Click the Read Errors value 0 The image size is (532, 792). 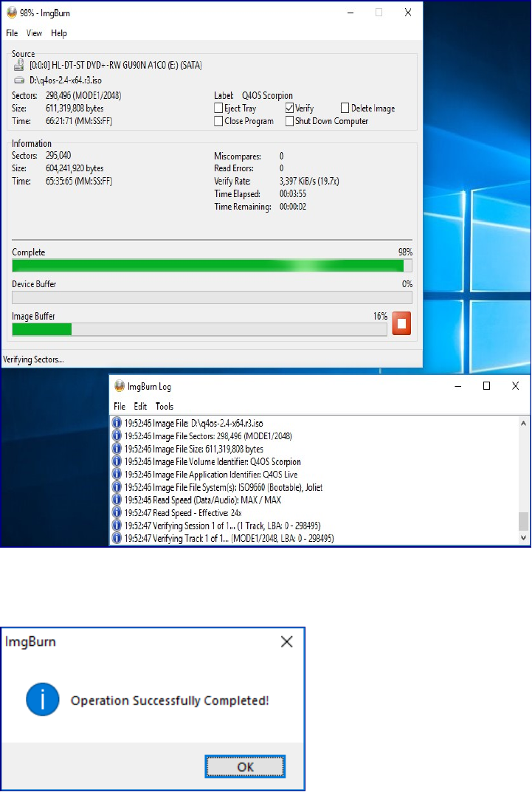tap(282, 168)
